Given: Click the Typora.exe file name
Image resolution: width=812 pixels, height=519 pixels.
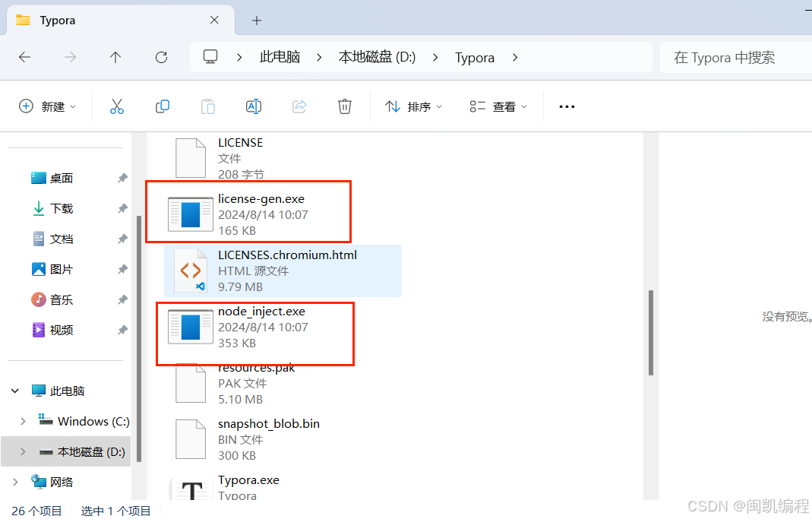Looking at the screenshot, I should [x=248, y=480].
